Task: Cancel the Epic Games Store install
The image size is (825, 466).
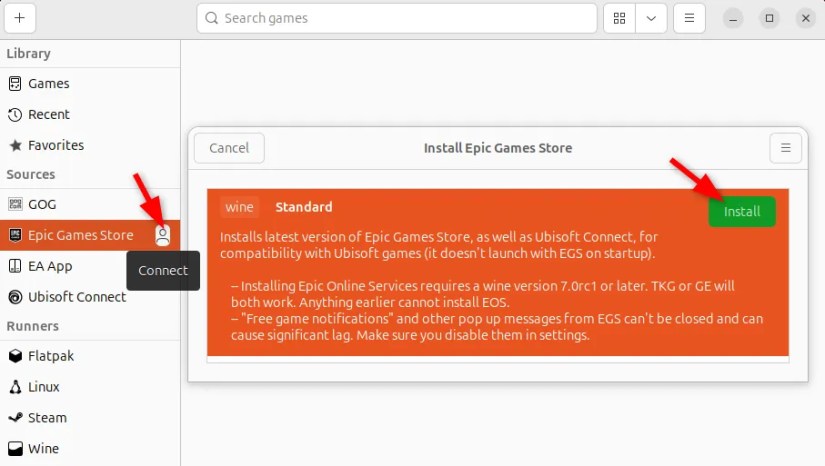Action: 229,148
